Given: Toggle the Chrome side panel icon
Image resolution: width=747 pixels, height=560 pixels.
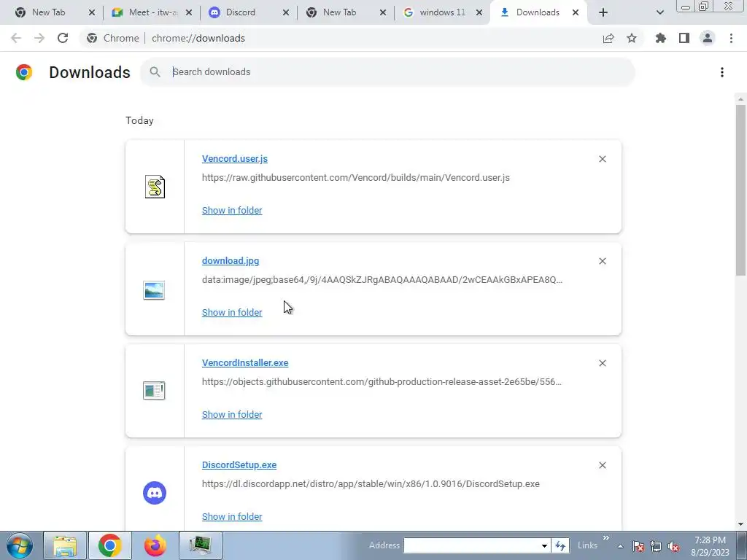Looking at the screenshot, I should [684, 38].
